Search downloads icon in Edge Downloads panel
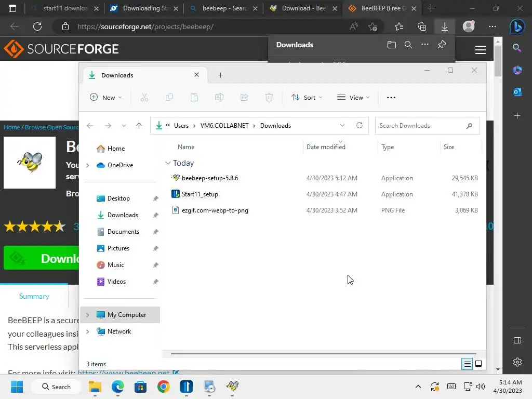Viewport: 532px width, 399px height. 408,45
